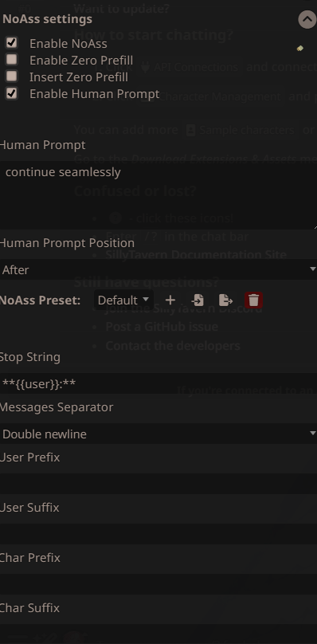Focus the Stop String field
The width and height of the screenshot is (317, 644).
point(158,383)
